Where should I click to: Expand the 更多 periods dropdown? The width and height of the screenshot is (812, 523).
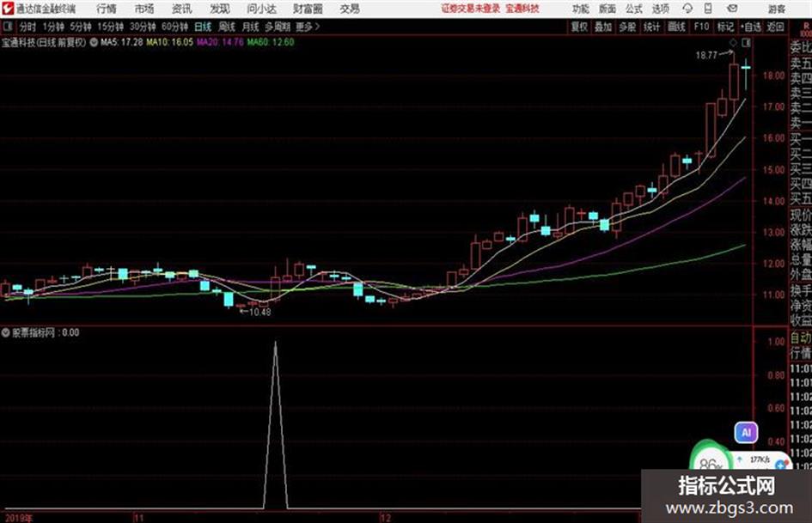(308, 27)
